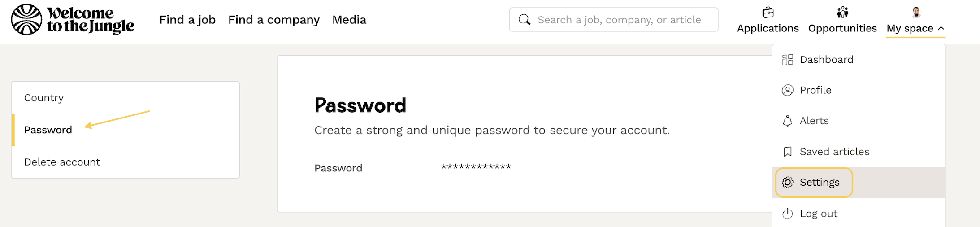
Task: Go to the Media section
Action: [349, 20]
